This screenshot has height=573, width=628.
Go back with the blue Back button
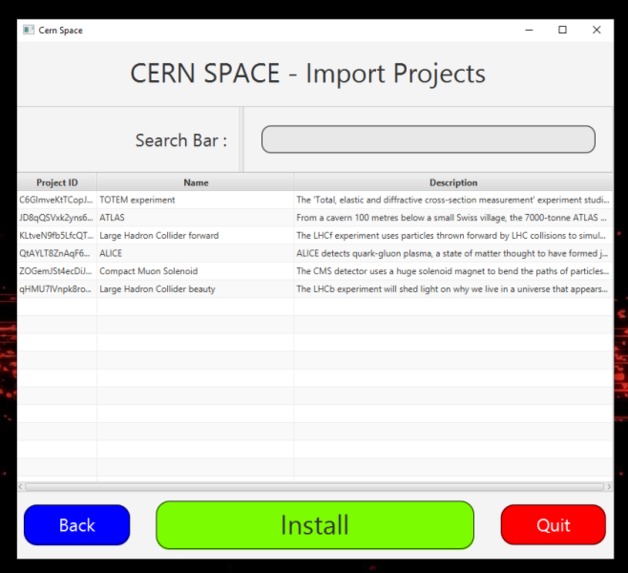[77, 525]
